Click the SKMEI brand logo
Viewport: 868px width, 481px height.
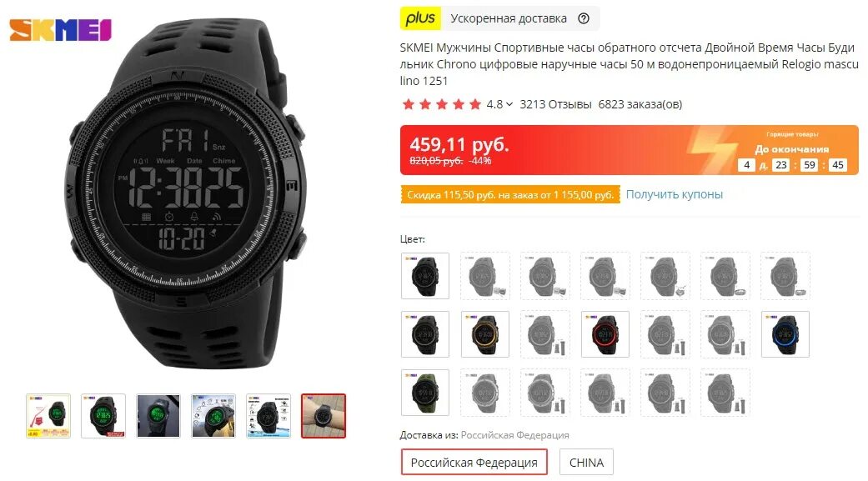click(60, 30)
